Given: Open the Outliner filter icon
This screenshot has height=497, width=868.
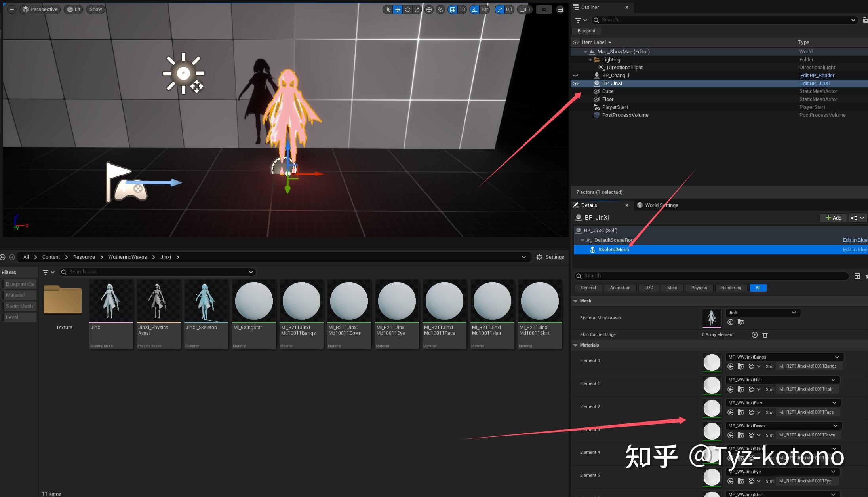Looking at the screenshot, I should (x=579, y=20).
